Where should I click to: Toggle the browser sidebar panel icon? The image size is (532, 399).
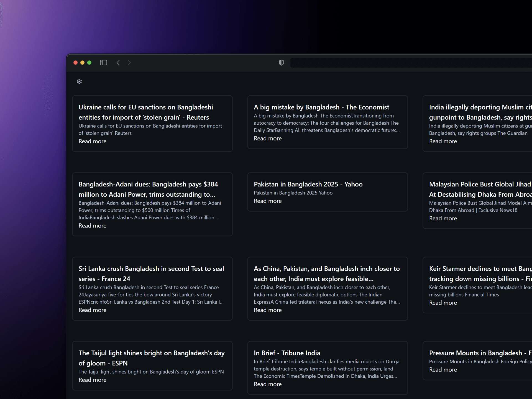click(x=103, y=63)
